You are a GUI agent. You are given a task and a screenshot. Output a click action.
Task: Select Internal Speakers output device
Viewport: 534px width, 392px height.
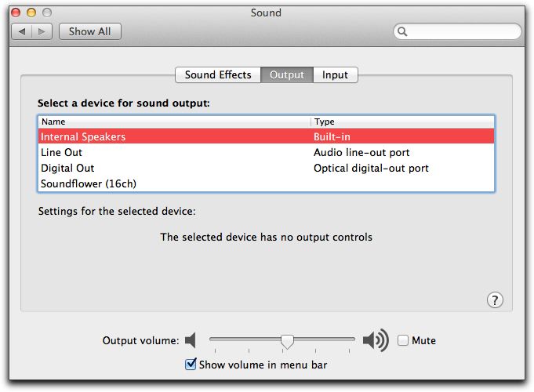[x=266, y=136]
